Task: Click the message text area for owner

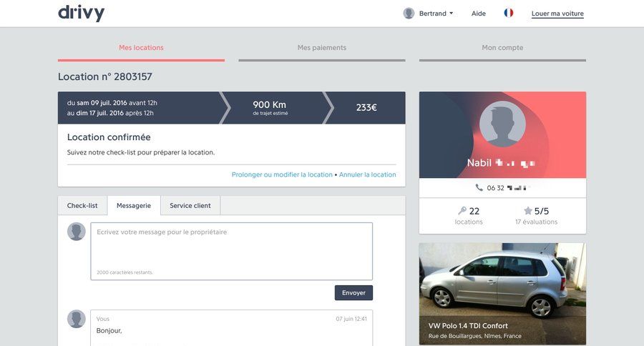Action: [232, 251]
